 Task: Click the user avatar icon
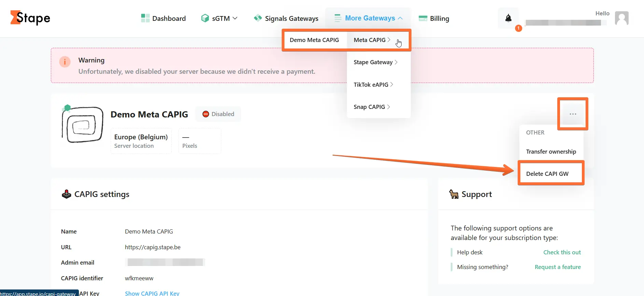tap(621, 18)
